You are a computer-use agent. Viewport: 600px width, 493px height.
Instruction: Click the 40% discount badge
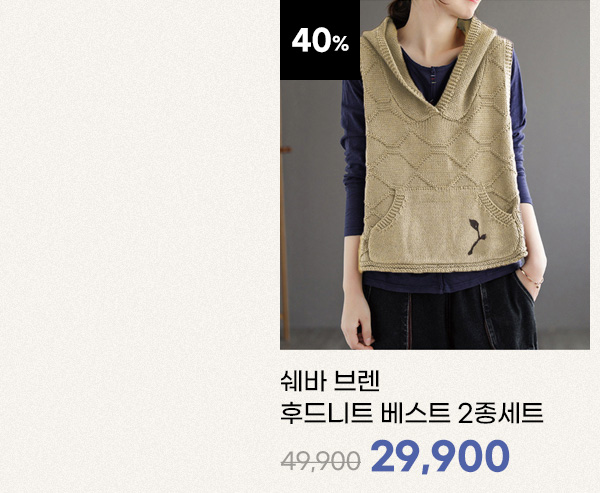[x=320, y=40]
